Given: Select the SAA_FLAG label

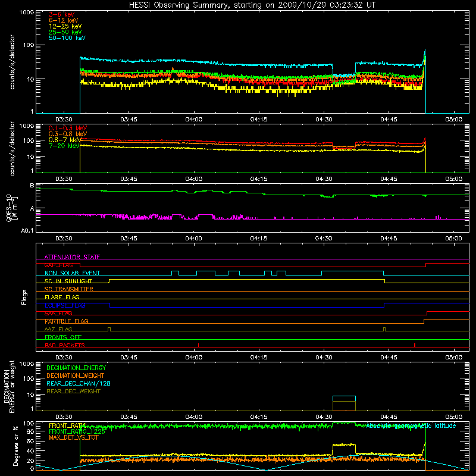Looking at the screenshot, I should coord(58,314).
